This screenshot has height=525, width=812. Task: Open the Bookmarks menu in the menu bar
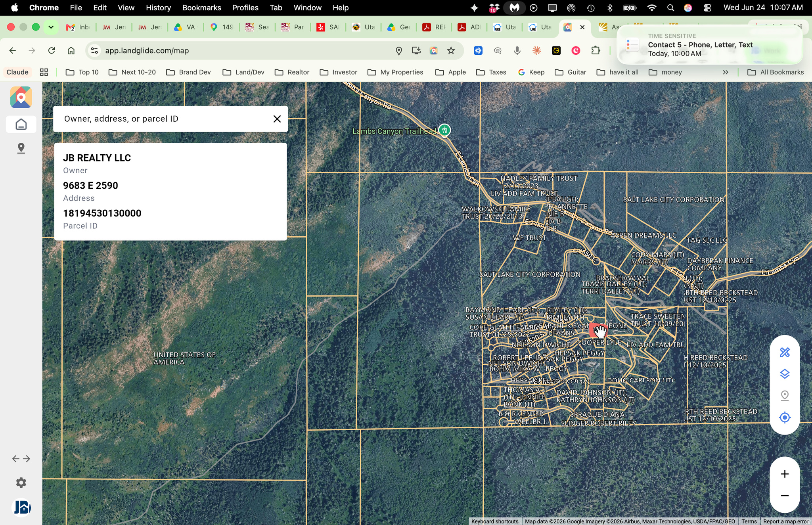201,8
